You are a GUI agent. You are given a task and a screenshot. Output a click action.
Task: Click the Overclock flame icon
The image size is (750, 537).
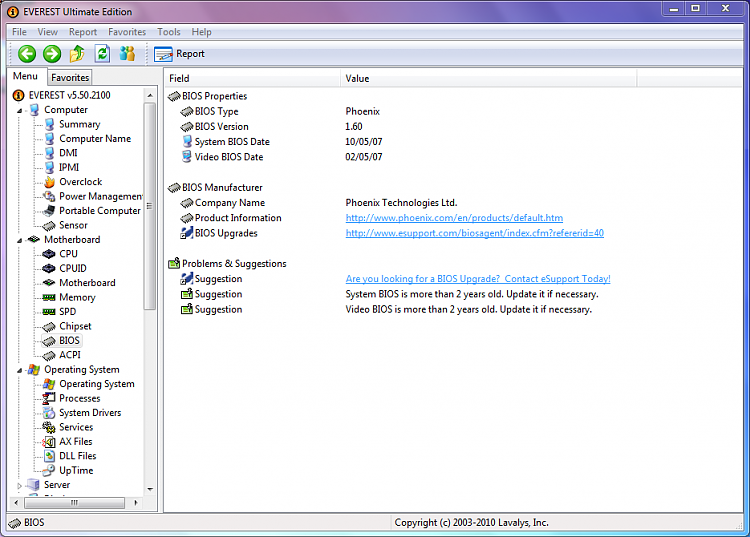coord(49,182)
